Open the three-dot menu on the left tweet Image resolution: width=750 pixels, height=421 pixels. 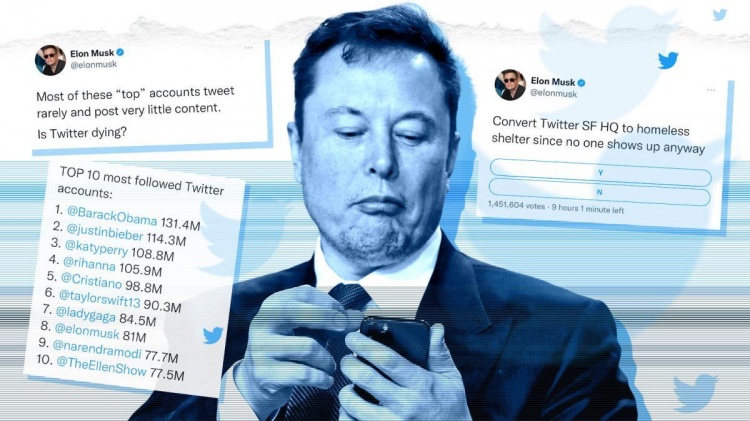click(x=248, y=48)
